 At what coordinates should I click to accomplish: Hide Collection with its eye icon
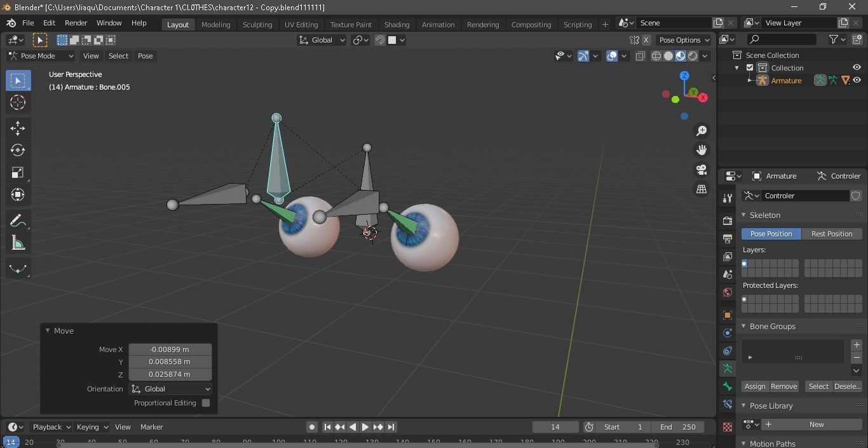[x=857, y=67]
